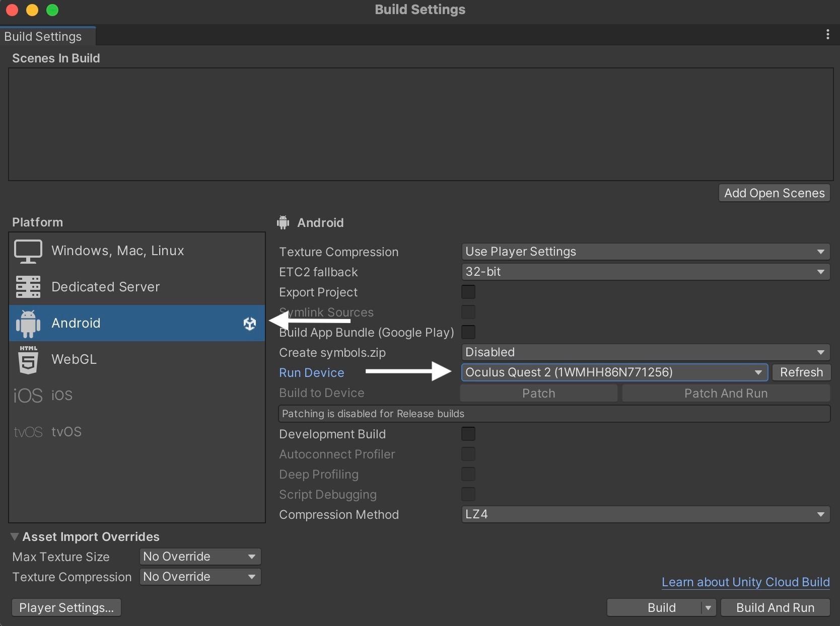Open the ETC2 fallback 32-bit dropdown
The width and height of the screenshot is (840, 626).
tap(646, 272)
